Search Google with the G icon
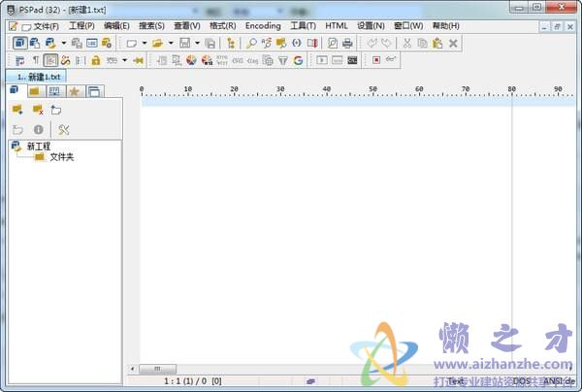582x392 pixels. coord(298,60)
